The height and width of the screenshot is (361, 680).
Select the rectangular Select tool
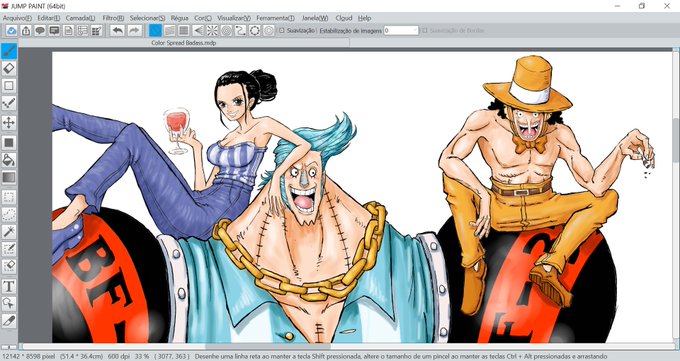(9, 197)
